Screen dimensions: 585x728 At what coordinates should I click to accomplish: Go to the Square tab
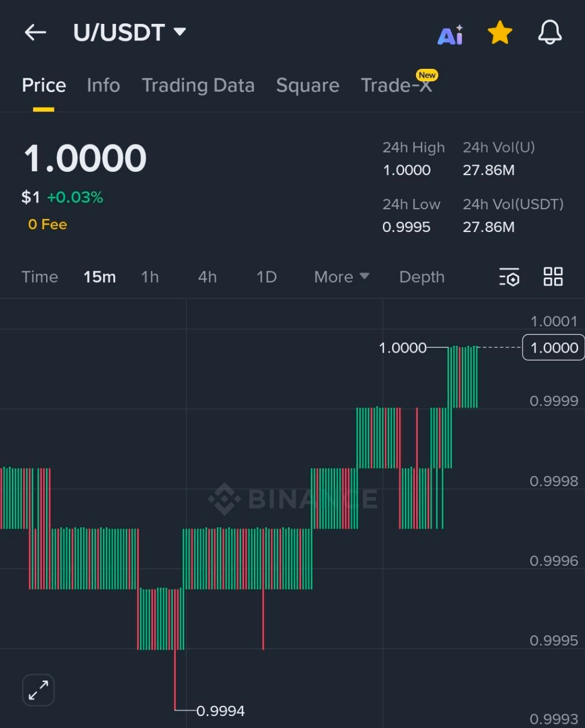tap(307, 85)
